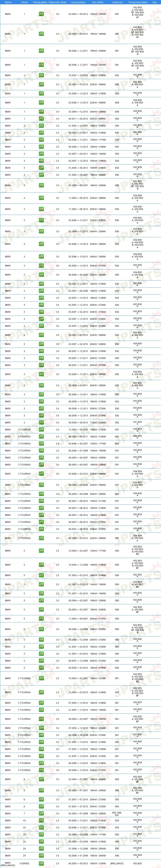Image resolution: width=161 pixels, height=868 pixels.
Task: Click production years 03.2006 -> 01.2009
Action: [x=78, y=856]
